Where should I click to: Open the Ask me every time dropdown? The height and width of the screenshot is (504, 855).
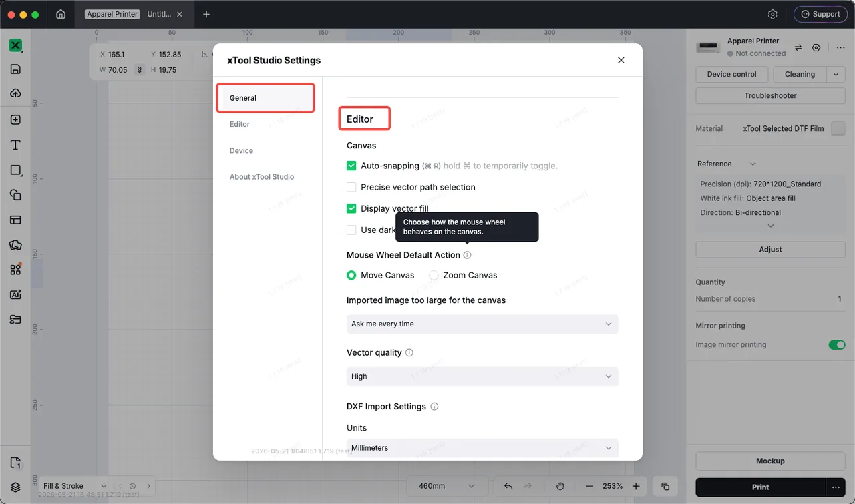482,324
